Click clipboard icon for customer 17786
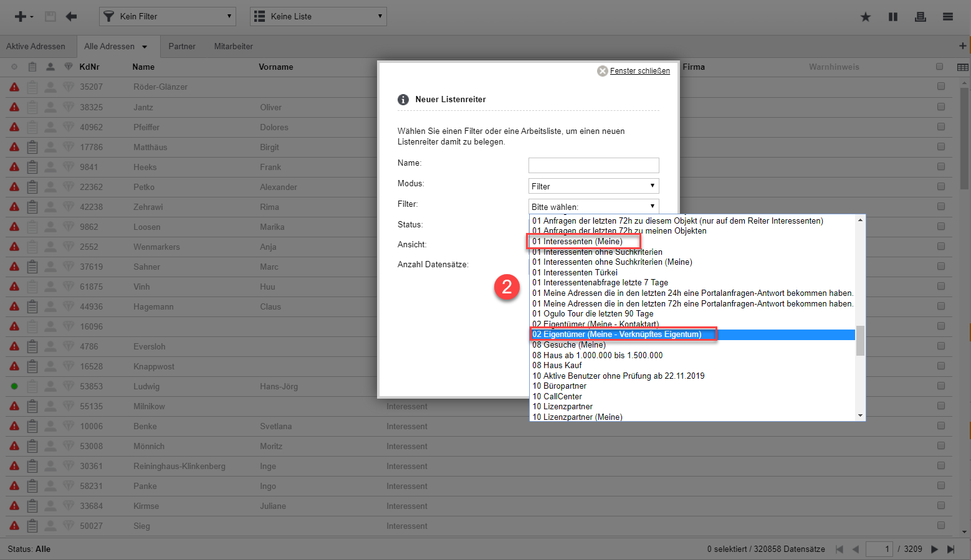Screen dimensions: 971x560 (32, 147)
